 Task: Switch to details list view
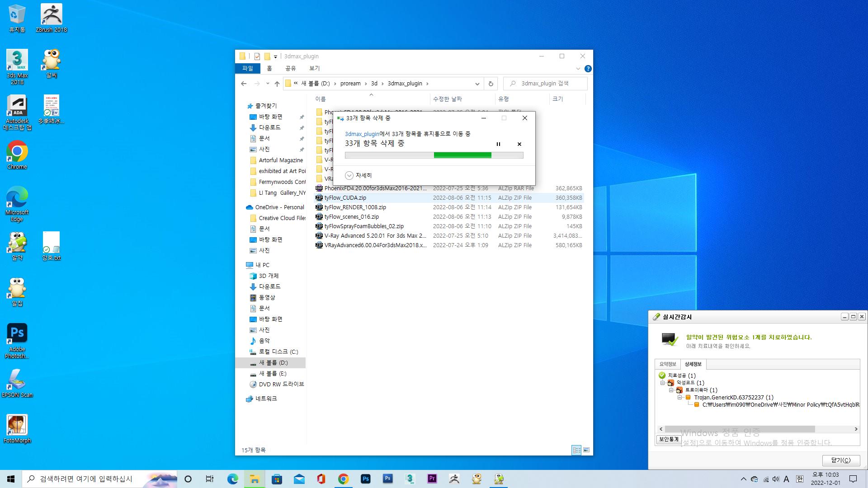tap(576, 450)
